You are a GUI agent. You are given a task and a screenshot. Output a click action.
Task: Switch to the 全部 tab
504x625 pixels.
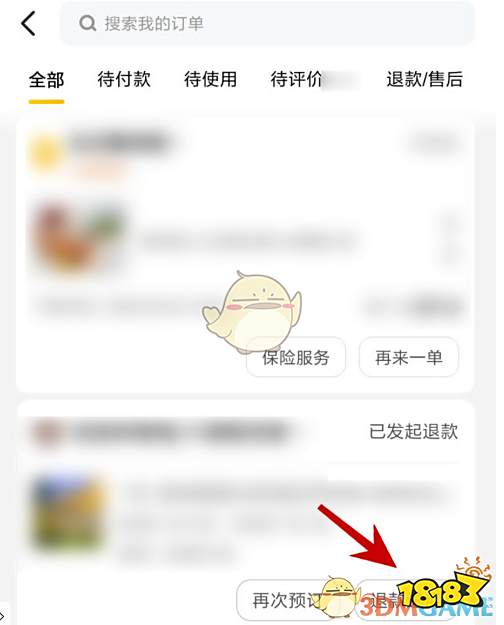tap(46, 79)
